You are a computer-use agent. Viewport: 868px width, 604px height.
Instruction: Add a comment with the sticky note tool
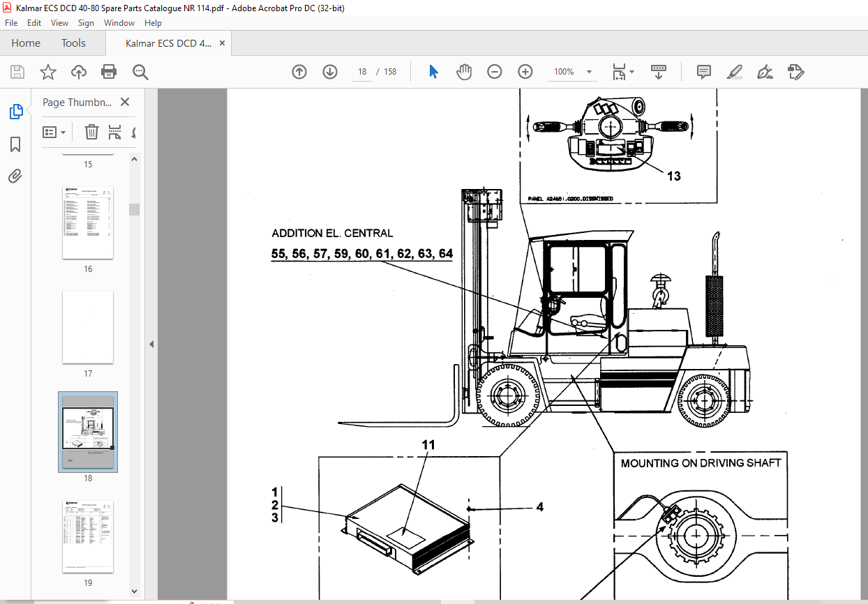704,72
